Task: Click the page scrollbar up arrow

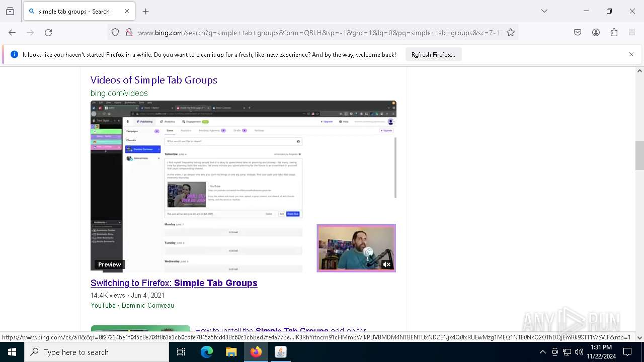Action: click(x=639, y=71)
